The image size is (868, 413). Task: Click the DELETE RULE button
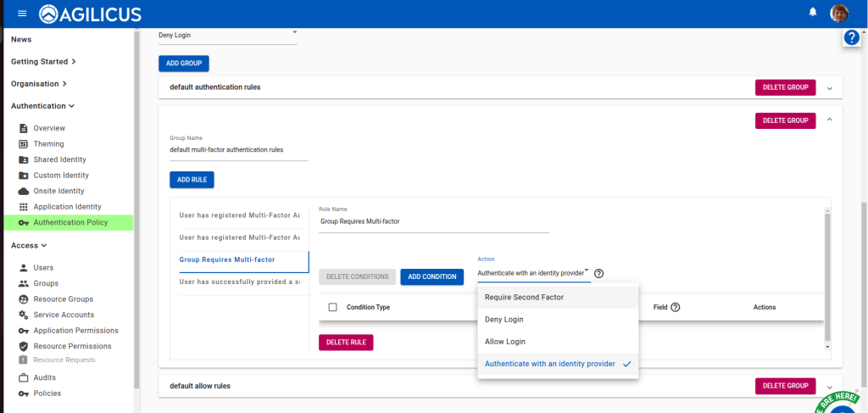(346, 342)
